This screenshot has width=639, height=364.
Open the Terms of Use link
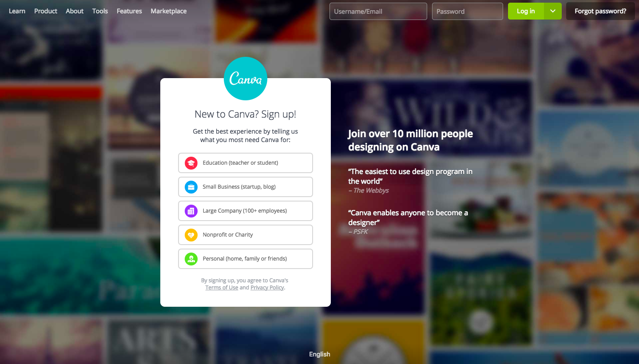click(222, 288)
